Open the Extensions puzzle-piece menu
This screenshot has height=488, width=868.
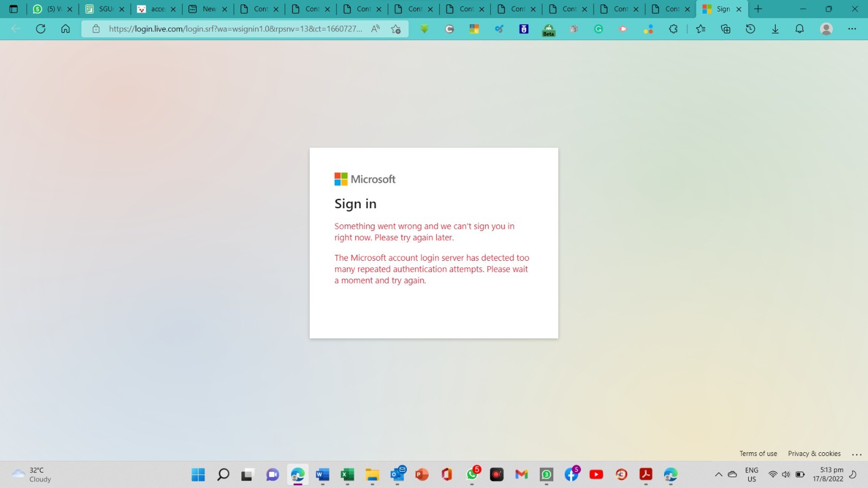[673, 29]
